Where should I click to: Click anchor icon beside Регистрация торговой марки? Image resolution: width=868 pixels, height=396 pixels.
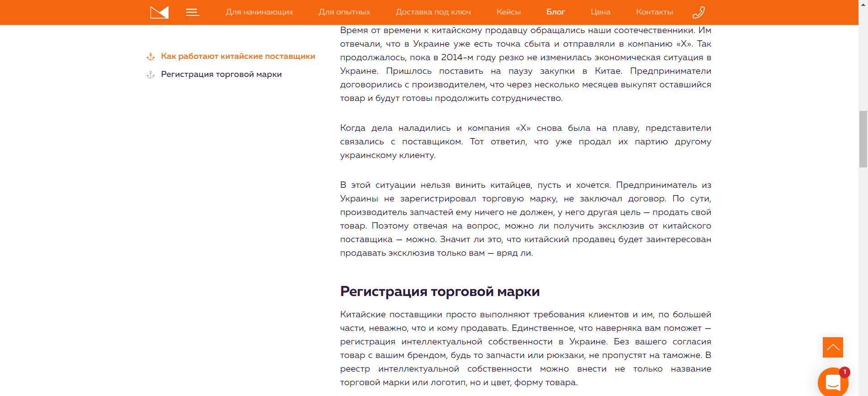click(151, 75)
